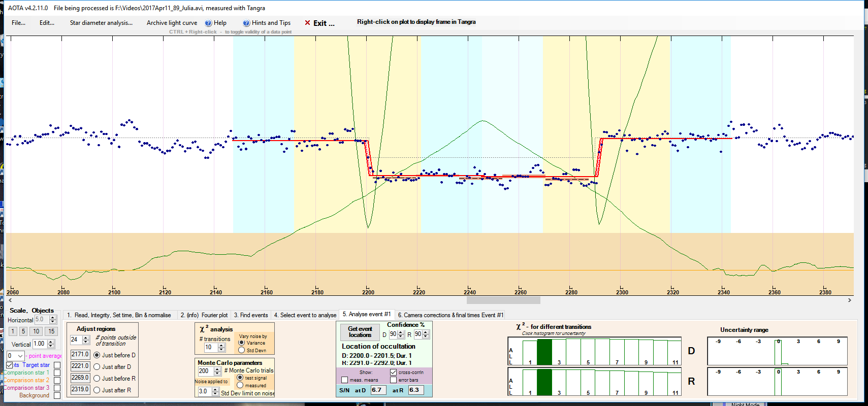Select the Just before R radio button

97,379
